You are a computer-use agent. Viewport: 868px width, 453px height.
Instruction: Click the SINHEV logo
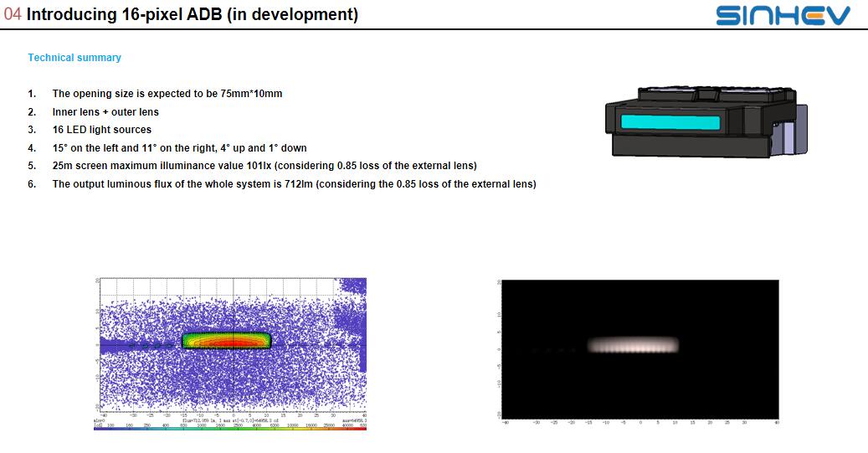click(x=783, y=15)
